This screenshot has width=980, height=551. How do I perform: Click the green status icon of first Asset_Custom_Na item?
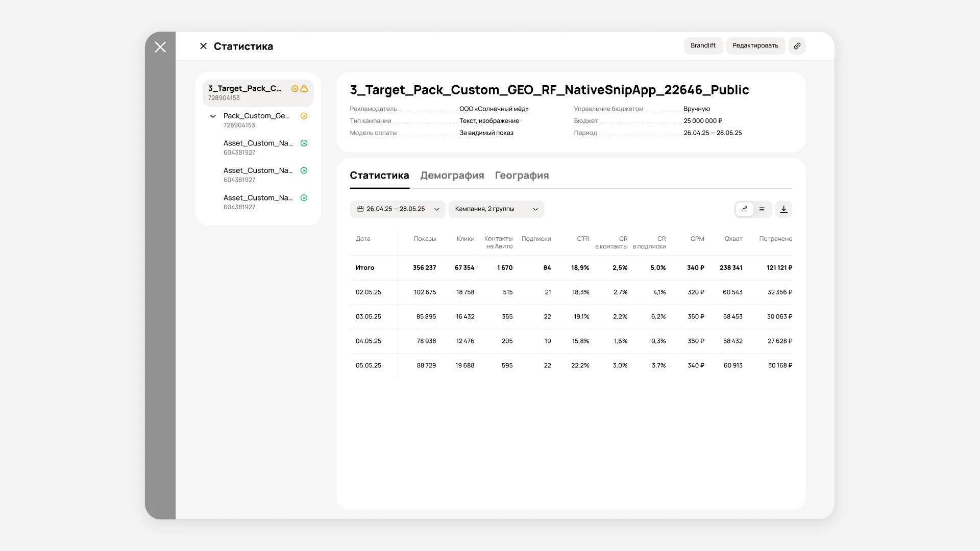click(x=304, y=143)
